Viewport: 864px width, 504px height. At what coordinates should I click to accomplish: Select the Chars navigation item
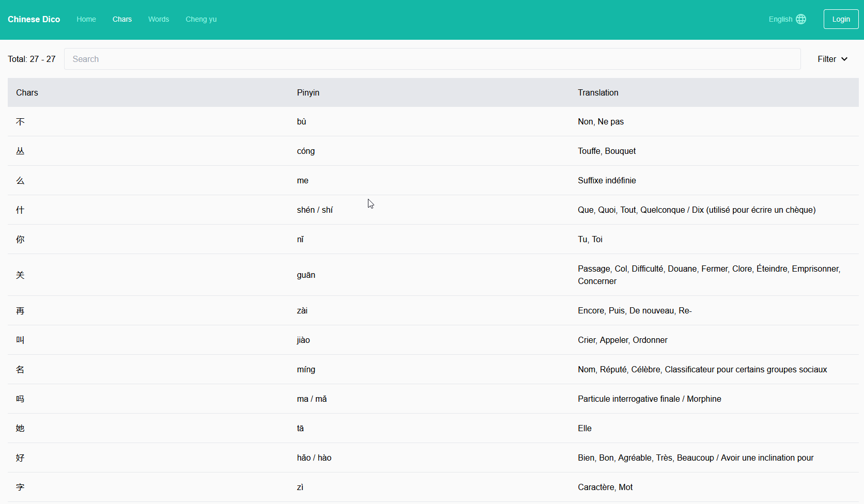122,19
